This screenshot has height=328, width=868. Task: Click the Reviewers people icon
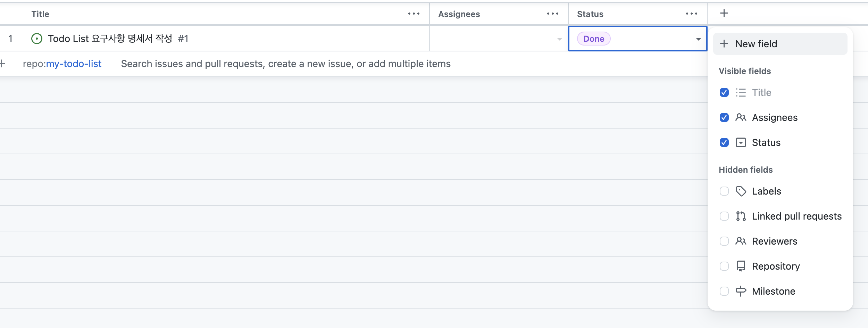coord(741,241)
